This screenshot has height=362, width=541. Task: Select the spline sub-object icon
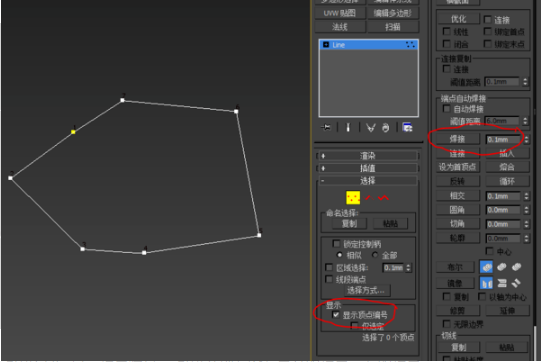383,198
